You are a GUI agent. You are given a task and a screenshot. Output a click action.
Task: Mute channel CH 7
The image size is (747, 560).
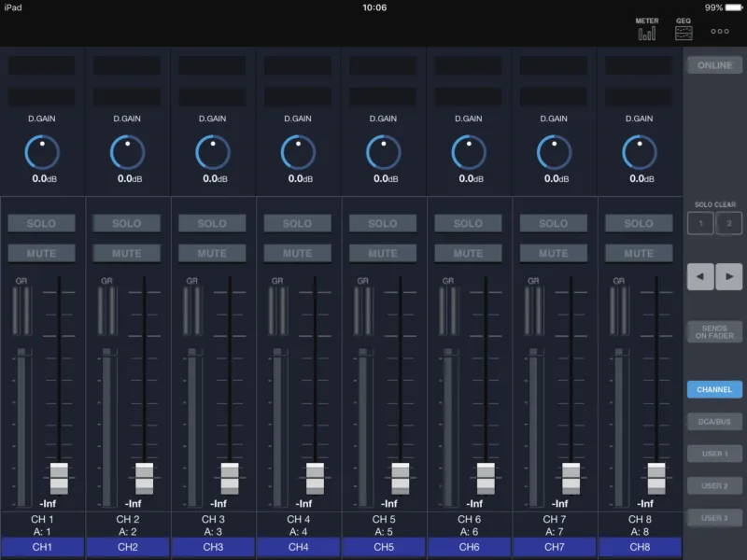point(553,253)
